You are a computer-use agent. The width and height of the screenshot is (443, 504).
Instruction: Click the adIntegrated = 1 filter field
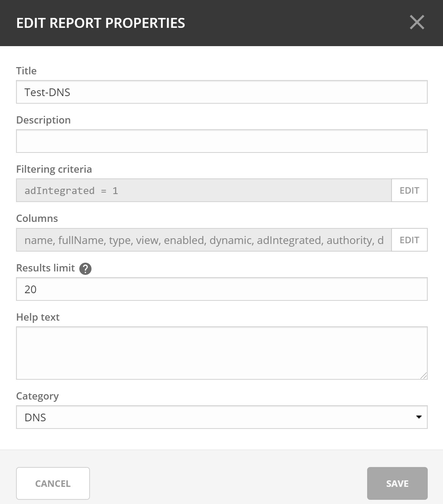pyautogui.click(x=204, y=191)
